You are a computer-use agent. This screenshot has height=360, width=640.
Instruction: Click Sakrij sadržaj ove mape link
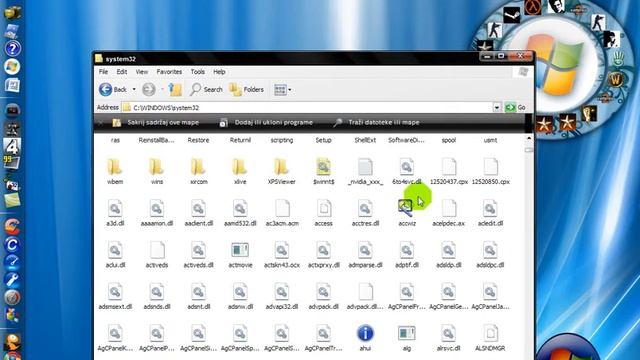click(x=156, y=122)
